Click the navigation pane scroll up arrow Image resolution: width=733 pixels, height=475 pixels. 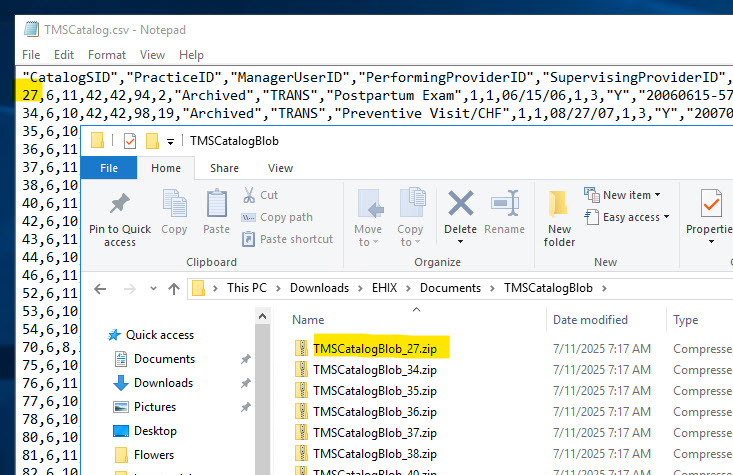point(262,317)
